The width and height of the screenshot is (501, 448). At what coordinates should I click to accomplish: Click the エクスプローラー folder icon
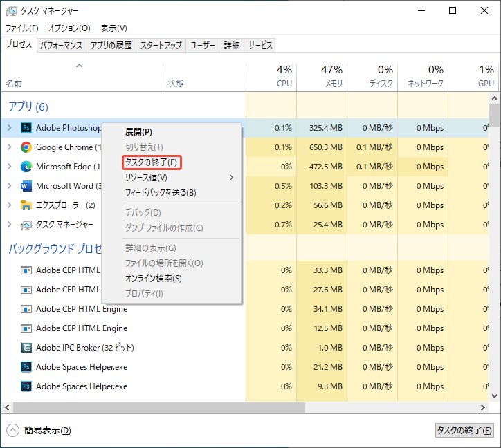(26, 205)
